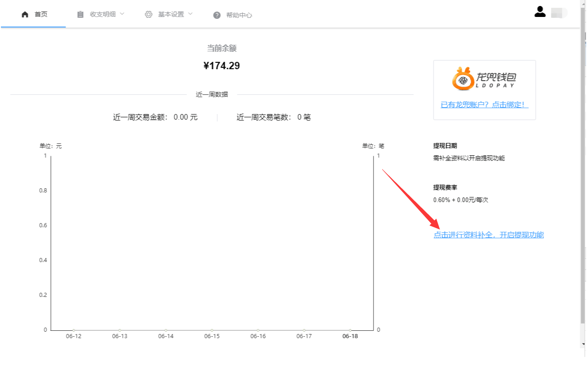The height and width of the screenshot is (378, 588).
Task: Click the 06-14 data point on chart
Action: click(x=166, y=330)
